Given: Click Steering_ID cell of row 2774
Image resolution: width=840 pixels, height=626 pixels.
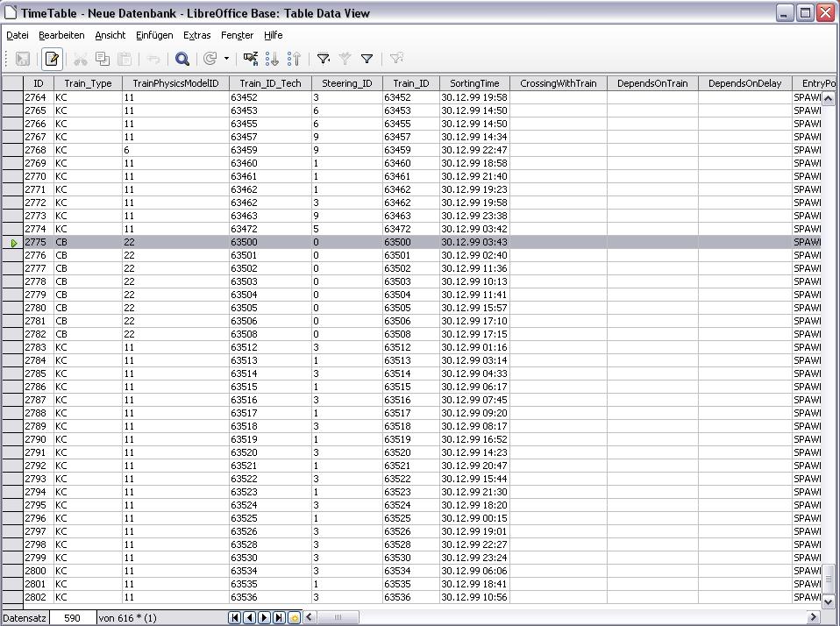Looking at the screenshot, I should click(347, 229).
